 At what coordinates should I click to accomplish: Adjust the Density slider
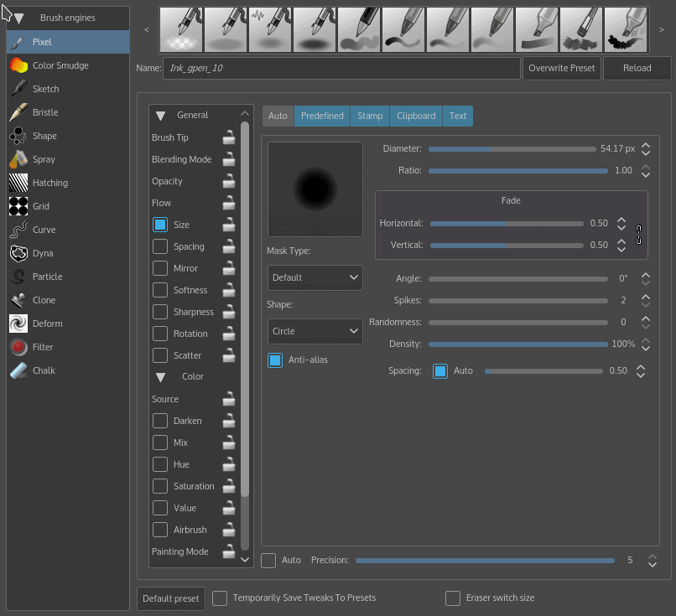click(x=518, y=344)
